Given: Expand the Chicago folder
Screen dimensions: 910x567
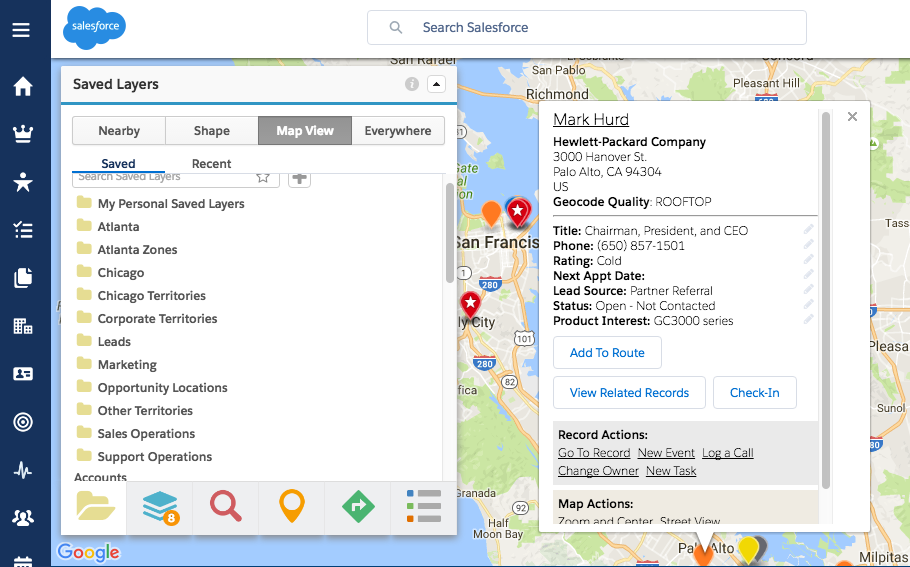Looking at the screenshot, I should 111,273.
